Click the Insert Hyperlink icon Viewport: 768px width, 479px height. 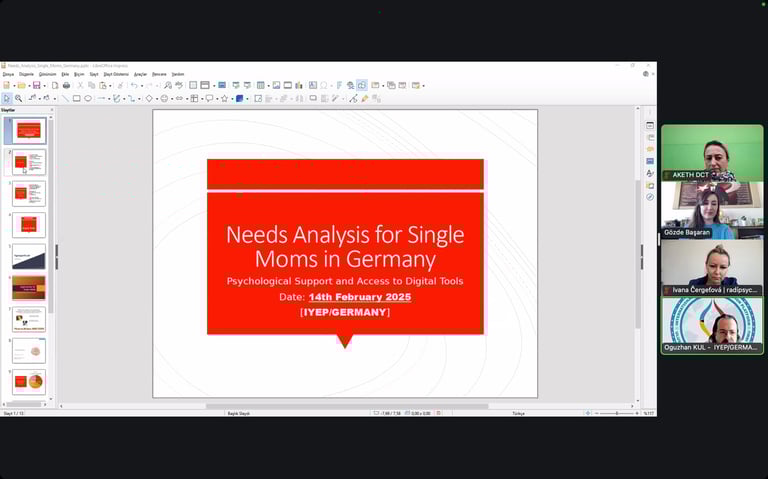pos(351,86)
